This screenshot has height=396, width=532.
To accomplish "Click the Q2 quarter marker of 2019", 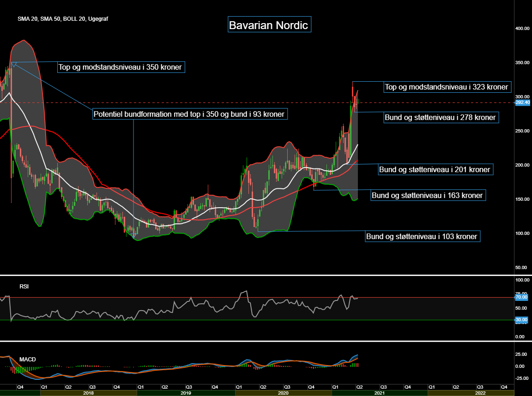I will pos(164,387).
